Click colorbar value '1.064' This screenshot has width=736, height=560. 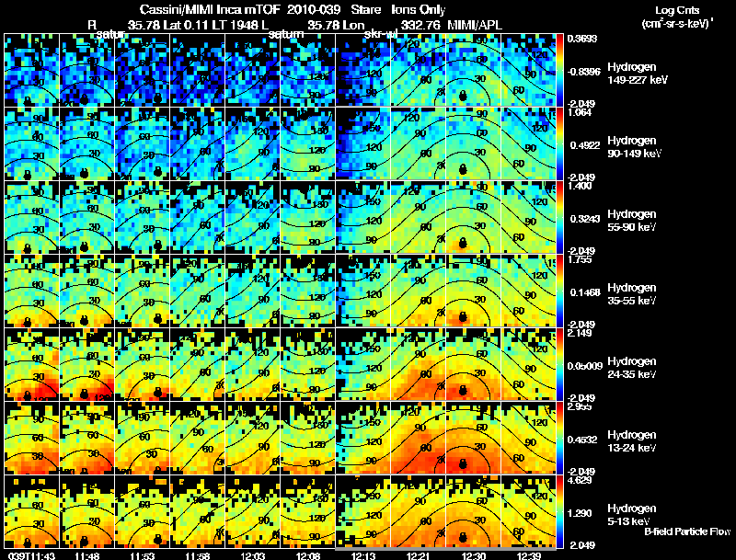point(580,112)
